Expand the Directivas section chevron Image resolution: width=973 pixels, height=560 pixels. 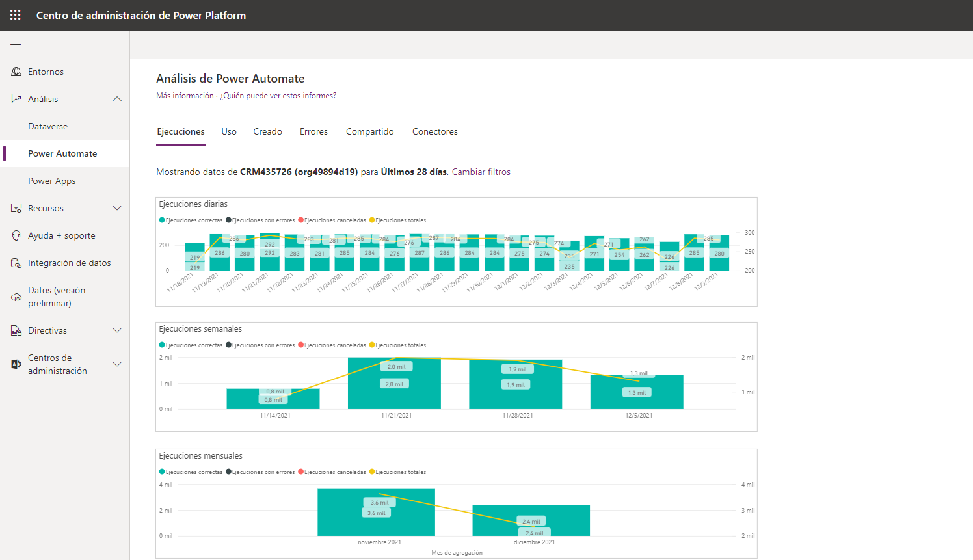coord(117,330)
